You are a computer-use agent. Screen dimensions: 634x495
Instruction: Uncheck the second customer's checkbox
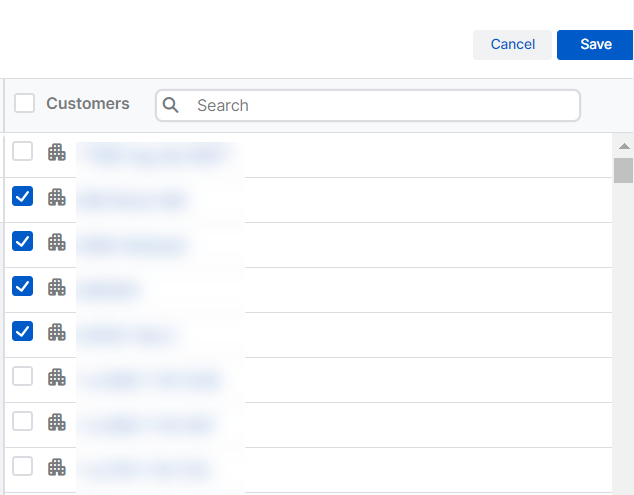pos(22,196)
